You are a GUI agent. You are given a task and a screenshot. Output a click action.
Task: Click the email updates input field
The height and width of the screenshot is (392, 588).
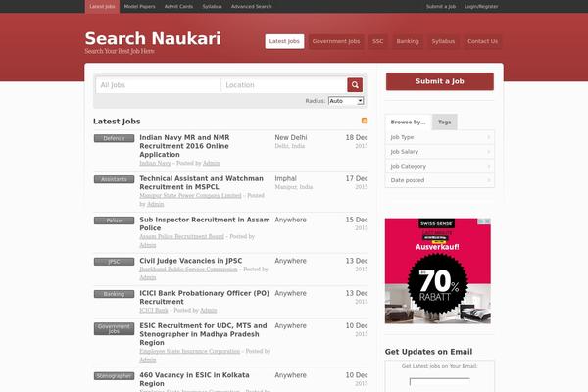439,382
